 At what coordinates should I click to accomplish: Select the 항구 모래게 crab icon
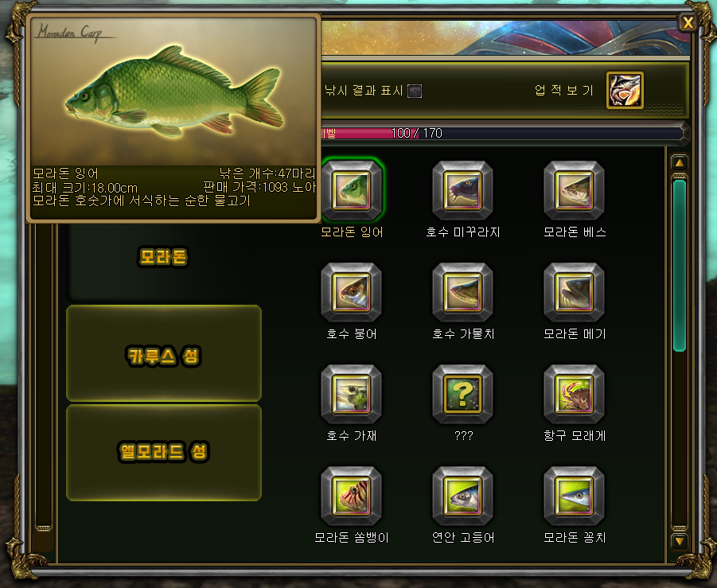click(574, 394)
